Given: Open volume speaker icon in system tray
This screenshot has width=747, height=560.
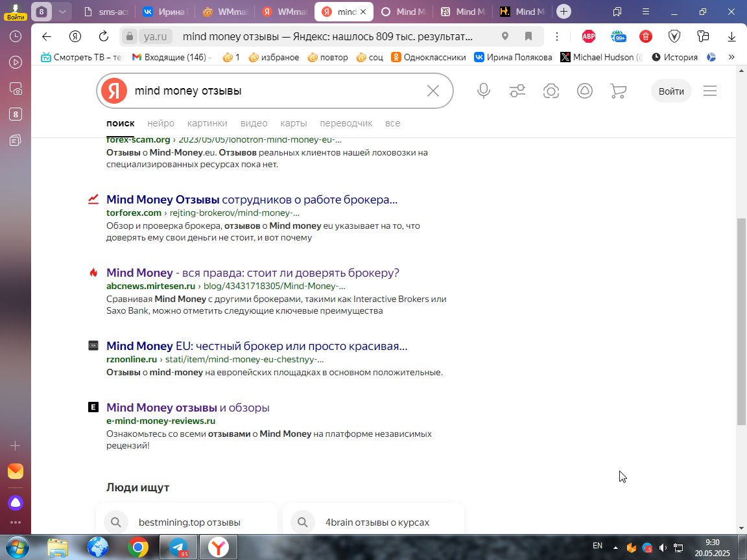Looking at the screenshot, I should [x=663, y=548].
